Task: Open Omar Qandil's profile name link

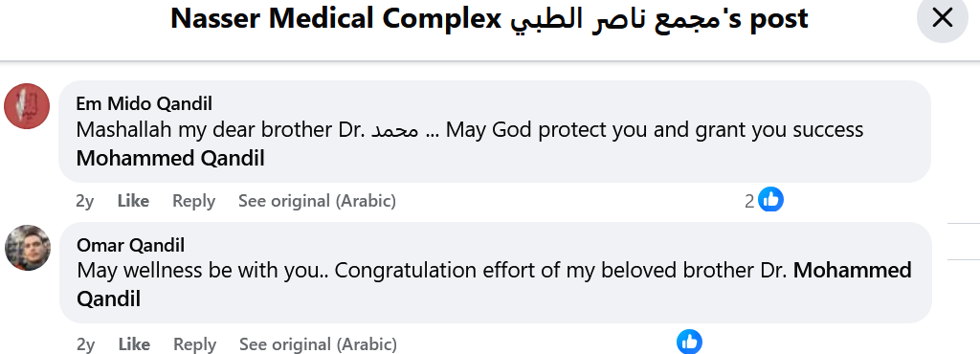Action: [x=130, y=245]
